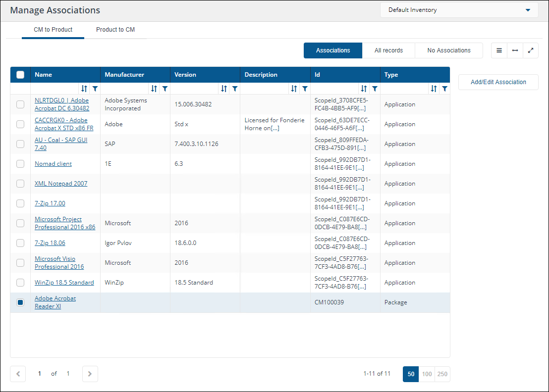Open the Default Inventory dropdown
Viewport: 549px width, 392px height.
click(x=459, y=10)
